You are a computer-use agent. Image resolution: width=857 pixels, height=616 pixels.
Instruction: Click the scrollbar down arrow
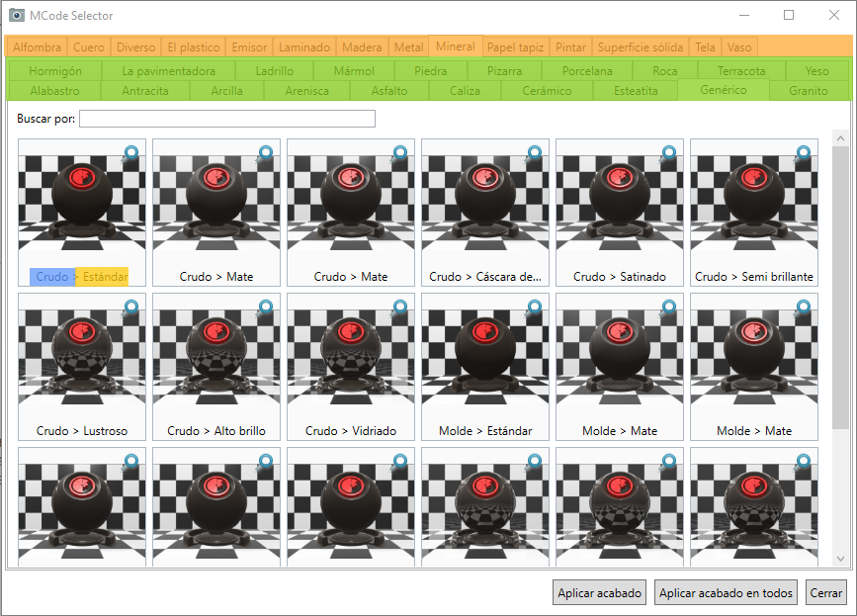coord(840,559)
